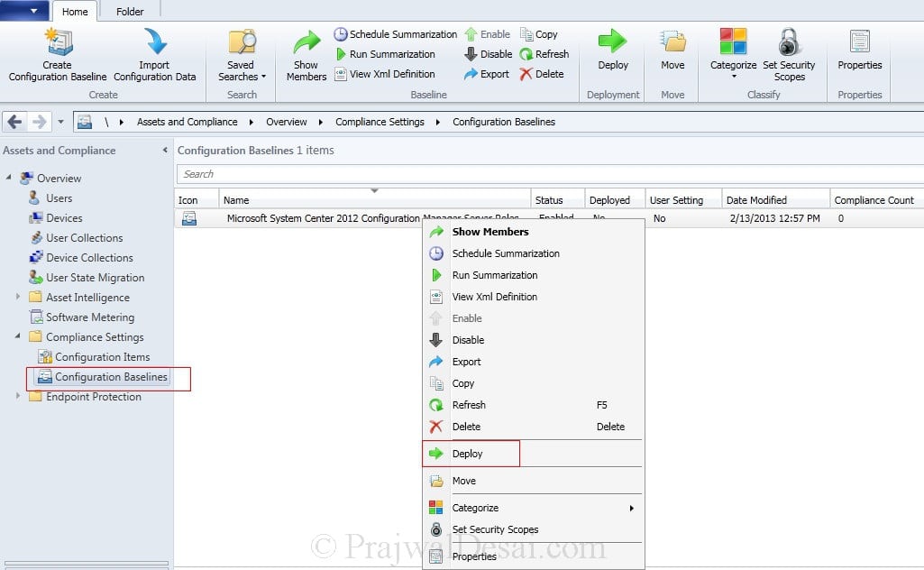Click the Forward navigation arrow

click(x=39, y=122)
